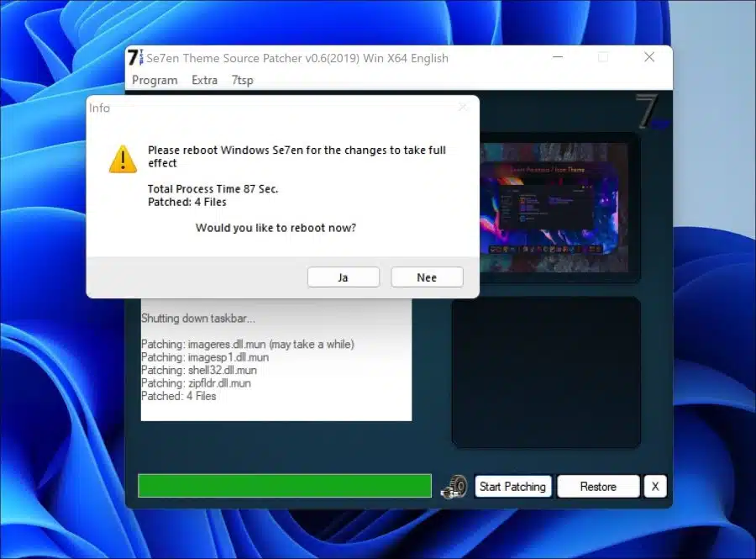The width and height of the screenshot is (756, 559).
Task: Click the yellow warning icon in Info dialog
Action: [123, 159]
